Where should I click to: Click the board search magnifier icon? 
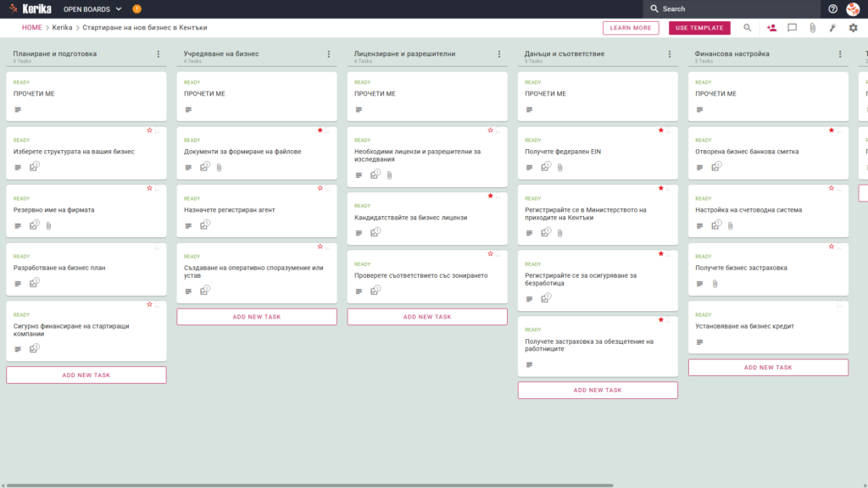pyautogui.click(x=748, y=28)
